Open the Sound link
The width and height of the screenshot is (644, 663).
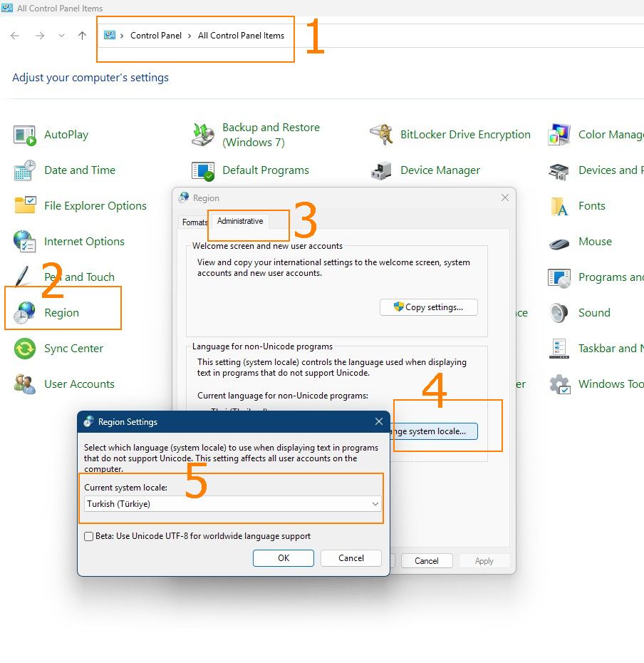click(594, 312)
